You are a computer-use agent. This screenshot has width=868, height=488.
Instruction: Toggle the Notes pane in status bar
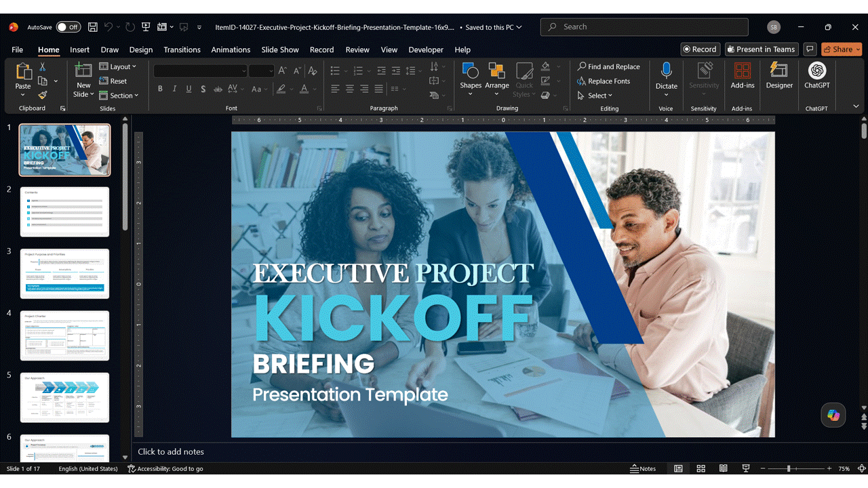click(643, 468)
